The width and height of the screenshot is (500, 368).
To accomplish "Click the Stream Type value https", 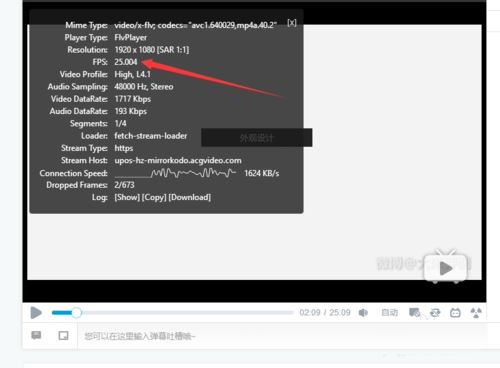I will point(124,148).
